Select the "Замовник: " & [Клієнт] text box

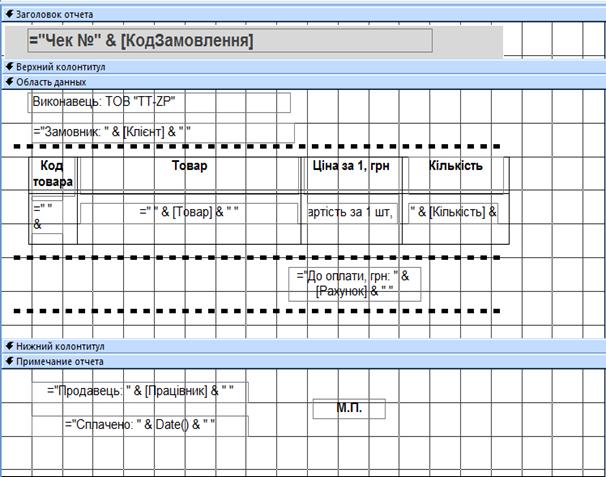(x=163, y=133)
